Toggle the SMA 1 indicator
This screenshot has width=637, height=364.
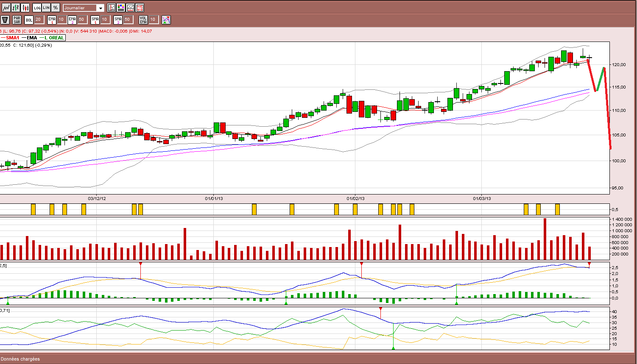95,19
